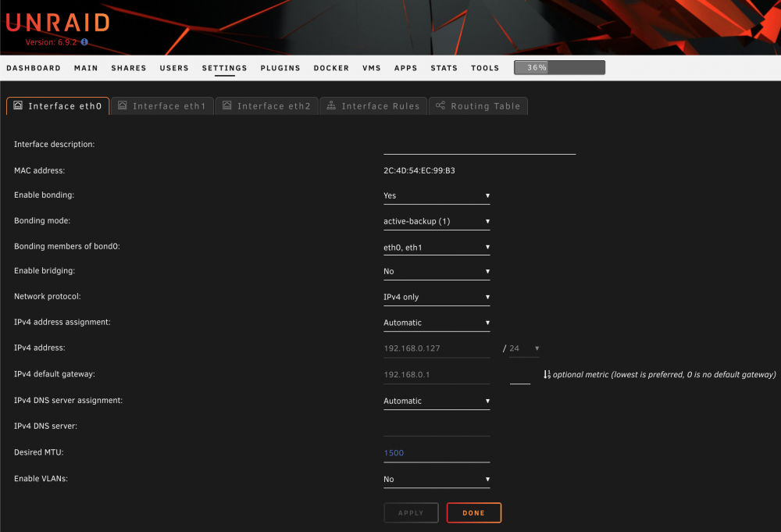This screenshot has height=532, width=781.
Task: Go to the Dashboard menu
Action: [x=34, y=68]
